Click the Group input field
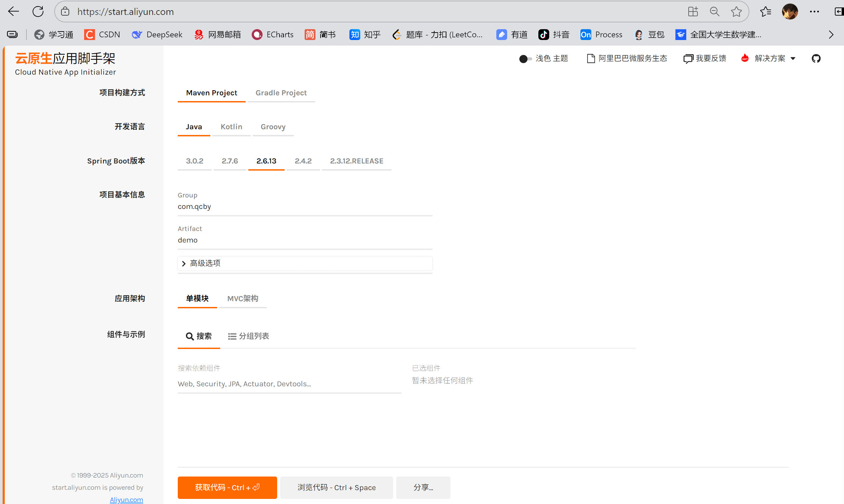 [305, 207]
